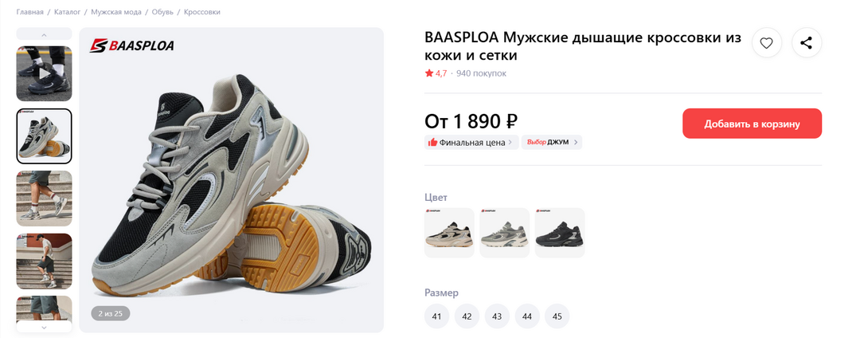The width and height of the screenshot is (868, 338).
Task: Click Добавить в корзину button
Action: 752,124
